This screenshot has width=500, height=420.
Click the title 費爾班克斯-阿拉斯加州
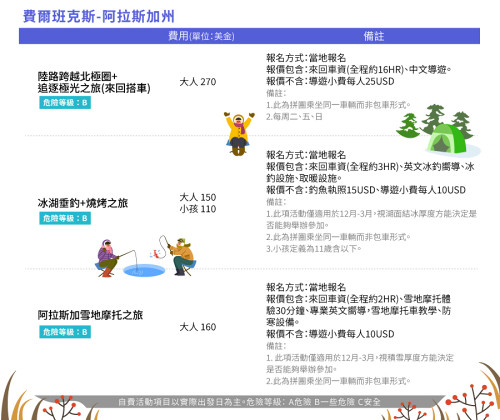click(99, 16)
